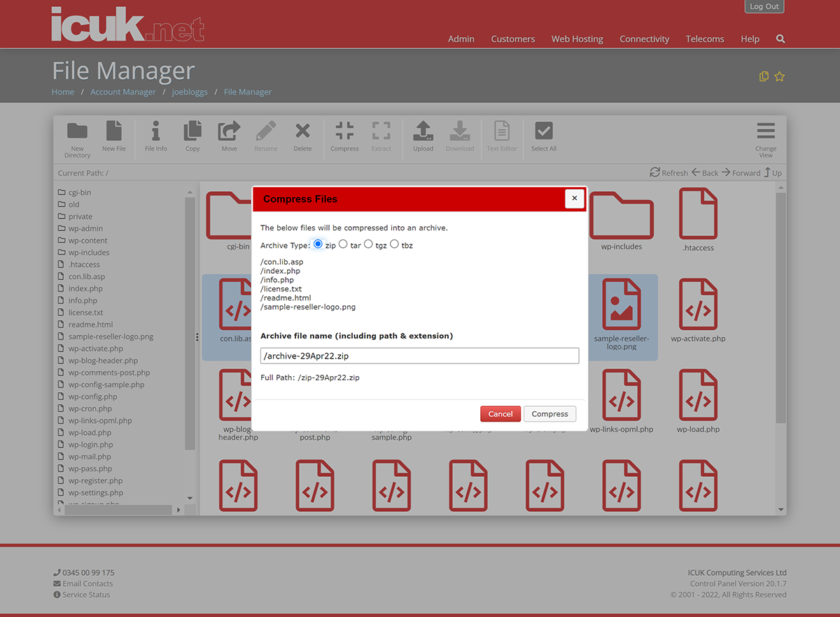Image resolution: width=840 pixels, height=617 pixels.
Task: Select the wp-activate.php file icon
Action: (x=698, y=305)
